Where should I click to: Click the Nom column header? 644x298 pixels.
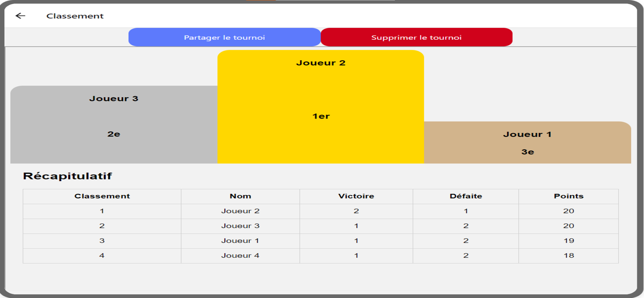pos(240,196)
